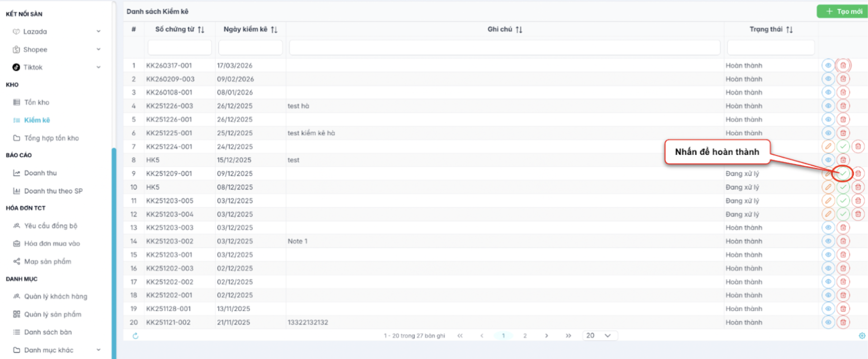
Task: Click the edit pencil icon for KK251224-001
Action: click(828, 147)
